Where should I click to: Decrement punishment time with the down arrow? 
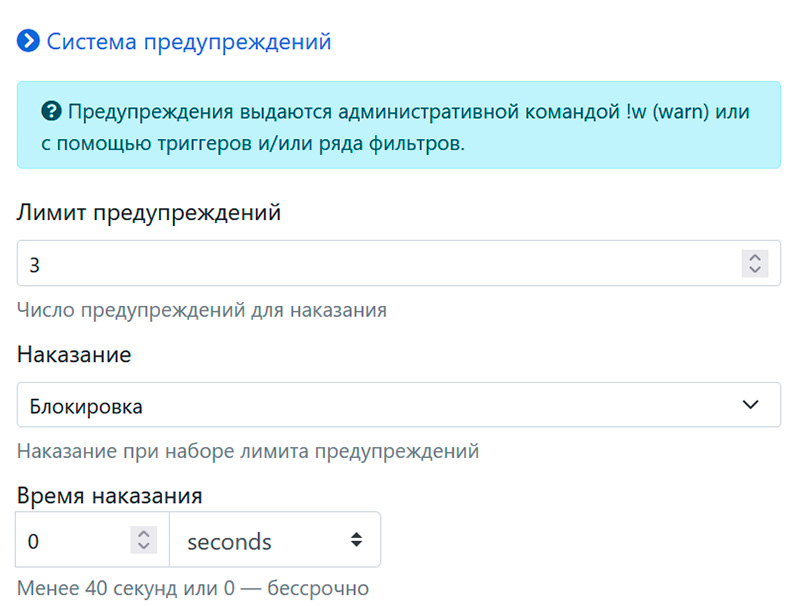click(144, 547)
